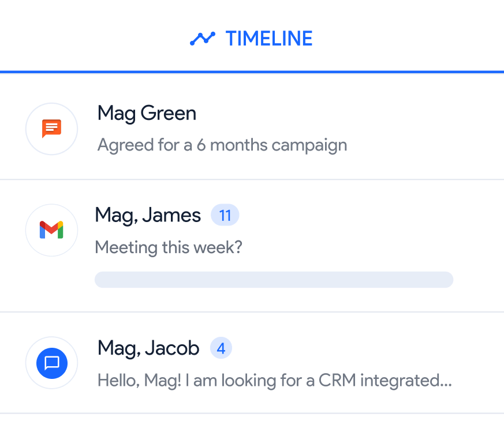The height and width of the screenshot is (436, 504).
Task: Open Mag, James's contact name
Action: (148, 215)
